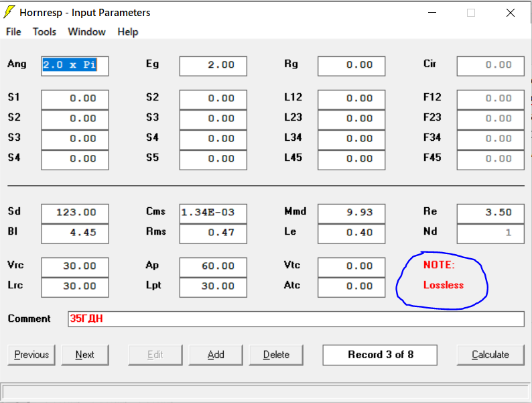
Task: Select the Ang field showing 2.0 x Pi
Action: coord(75,66)
